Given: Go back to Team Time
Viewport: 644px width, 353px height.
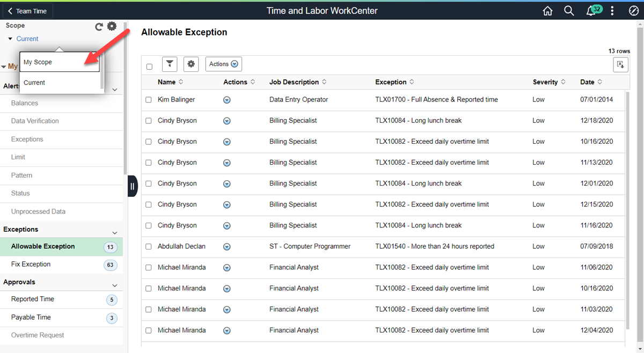Looking at the screenshot, I should [27, 11].
